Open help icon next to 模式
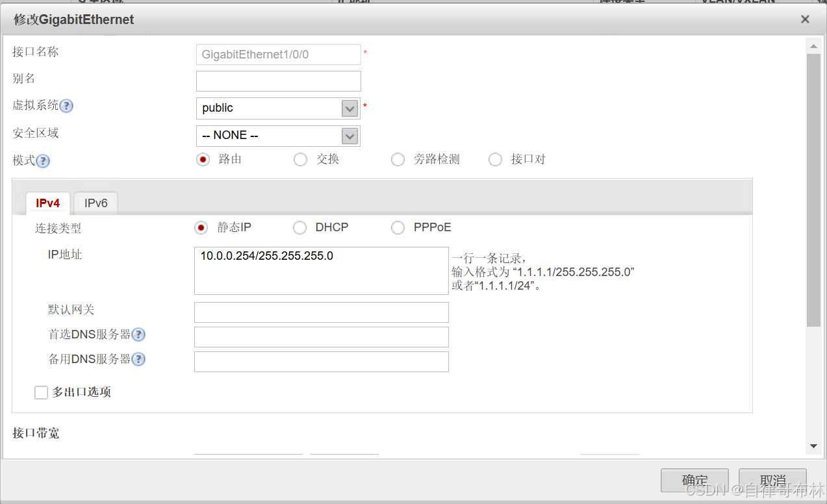827x504 pixels. click(43, 161)
